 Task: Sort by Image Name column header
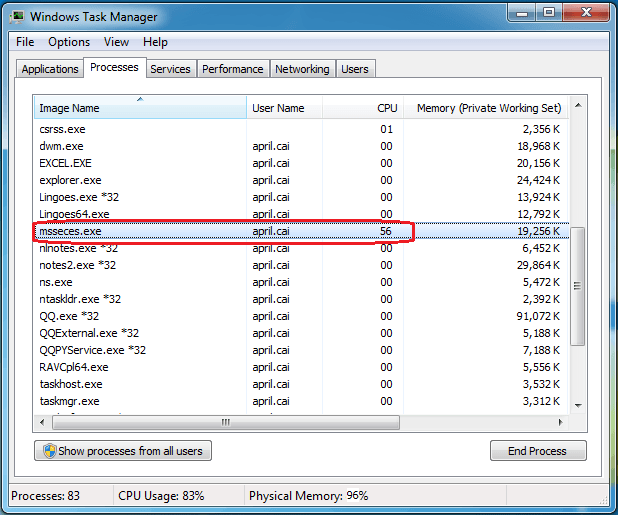pos(140,108)
